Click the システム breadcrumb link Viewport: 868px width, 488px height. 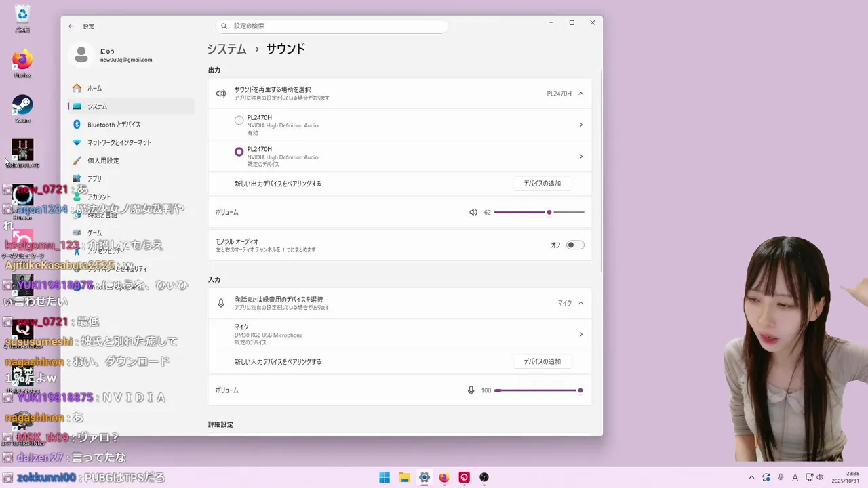pyautogui.click(x=226, y=49)
